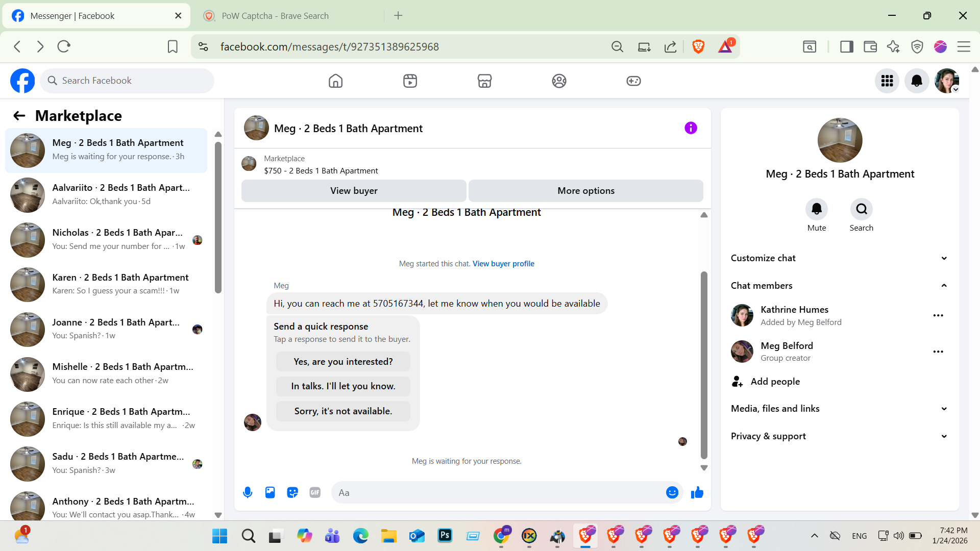Open the sticker picker icon
Image resolution: width=980 pixels, height=551 pixels.
coord(292,492)
